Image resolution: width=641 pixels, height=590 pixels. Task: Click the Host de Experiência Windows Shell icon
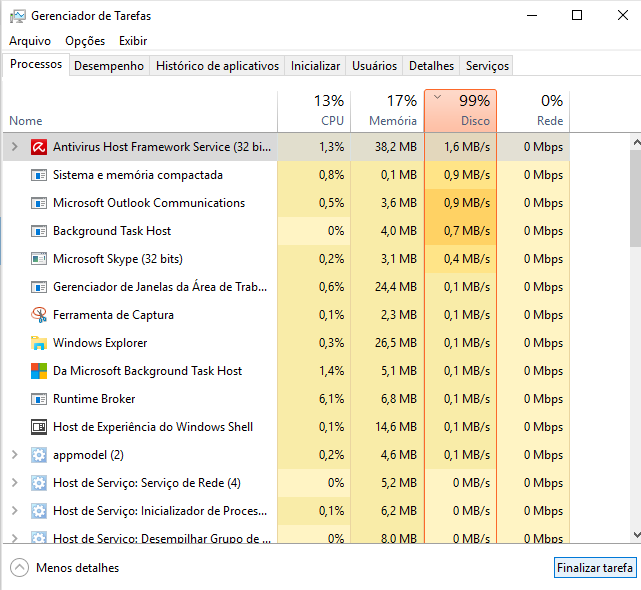coord(39,427)
